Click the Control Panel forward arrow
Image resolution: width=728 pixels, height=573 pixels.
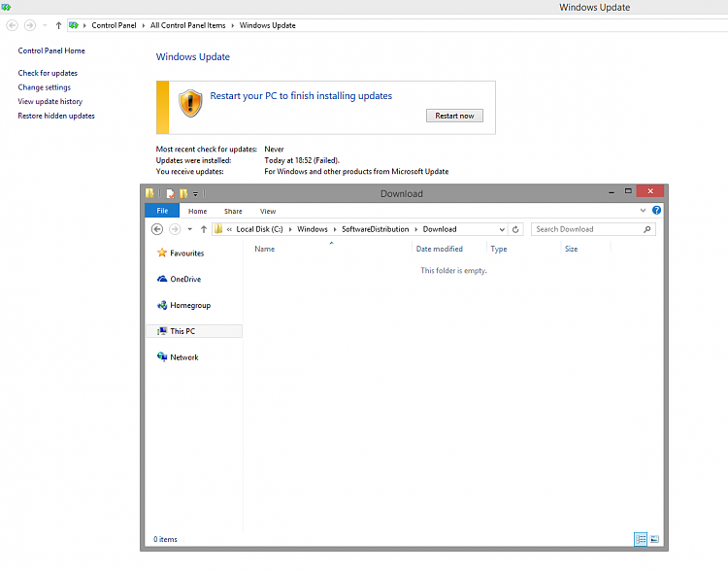[30, 25]
